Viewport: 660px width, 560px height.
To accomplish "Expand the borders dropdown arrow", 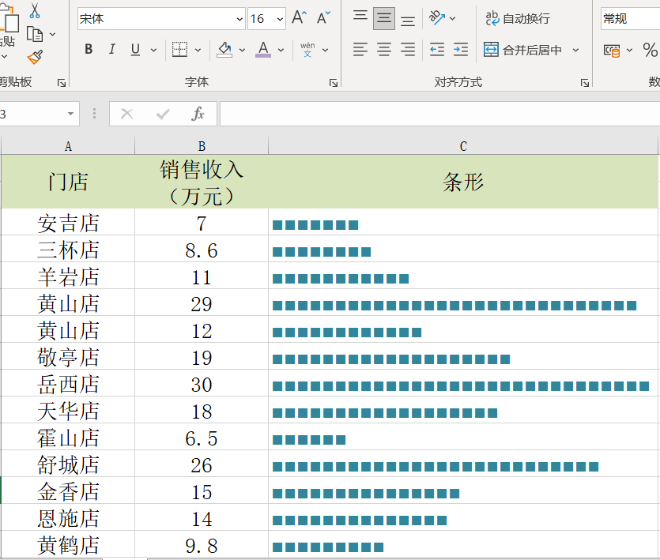I will [198, 50].
